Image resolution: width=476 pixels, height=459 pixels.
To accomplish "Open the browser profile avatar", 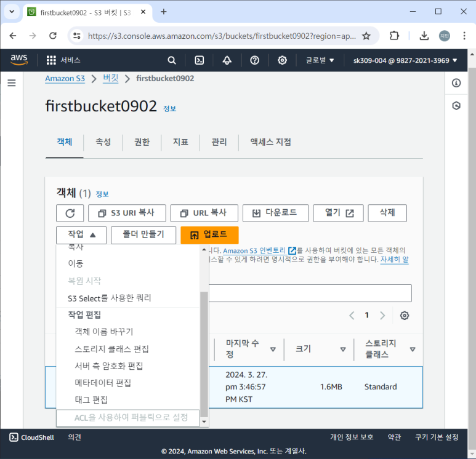I will pyautogui.click(x=444, y=36).
